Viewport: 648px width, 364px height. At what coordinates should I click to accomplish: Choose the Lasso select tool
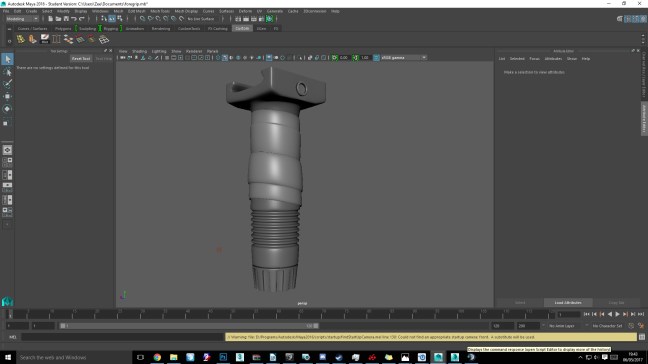pos(7,72)
